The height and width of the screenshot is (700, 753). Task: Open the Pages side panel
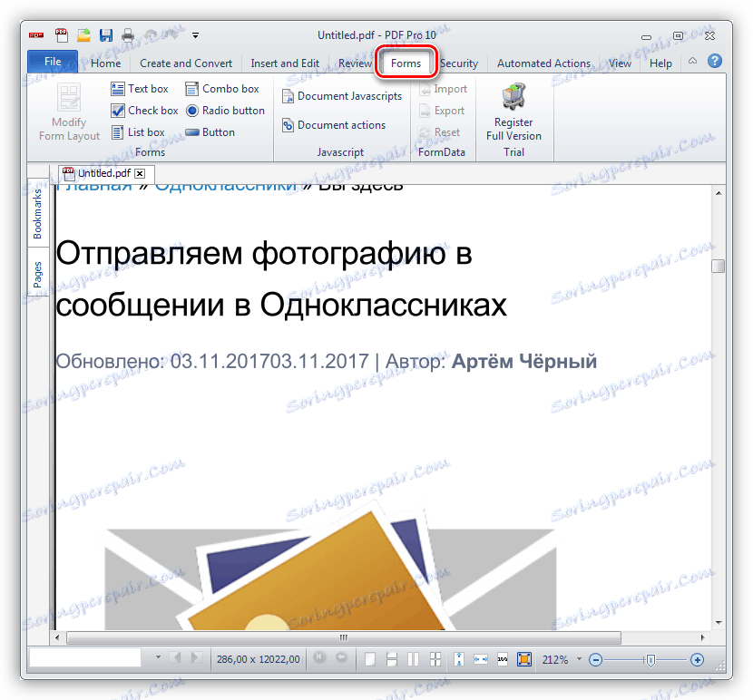37,274
